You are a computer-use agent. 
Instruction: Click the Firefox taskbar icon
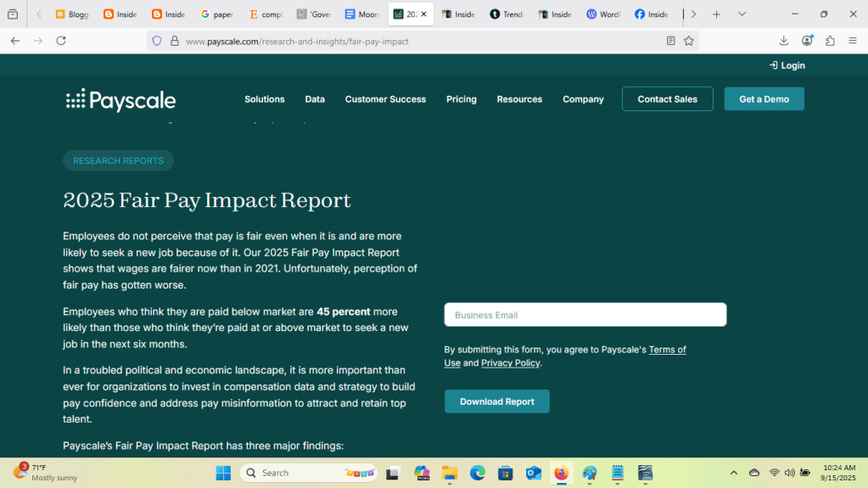562,473
